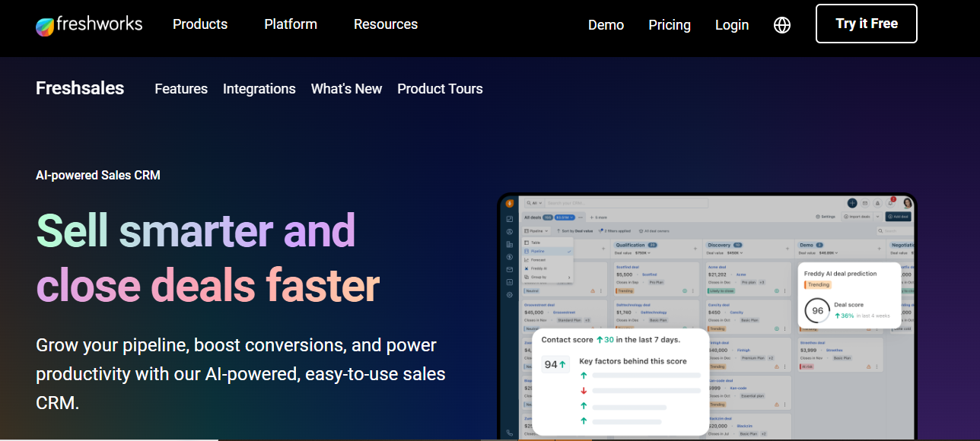980x441 pixels.
Task: Click the 'AI-powered Sales CRM' tagline text
Action: 98,175
